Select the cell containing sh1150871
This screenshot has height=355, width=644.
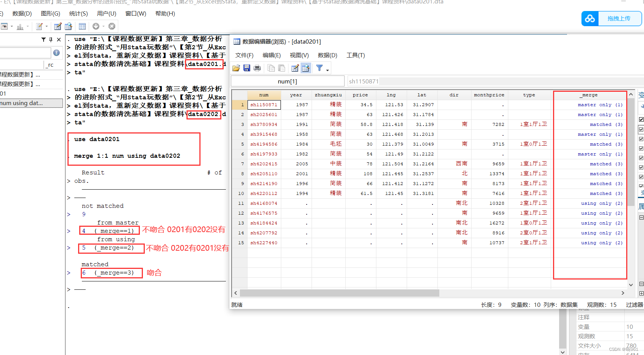point(264,104)
